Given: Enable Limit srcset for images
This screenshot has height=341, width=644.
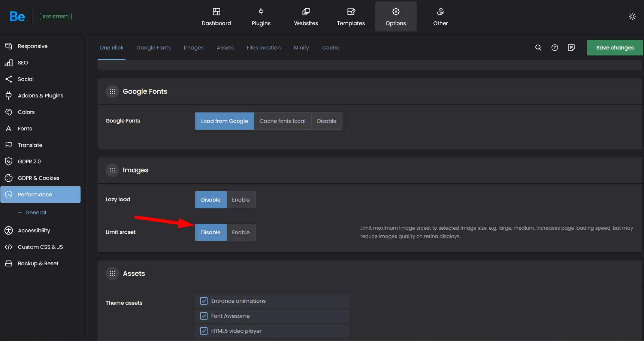Looking at the screenshot, I should click(x=241, y=232).
